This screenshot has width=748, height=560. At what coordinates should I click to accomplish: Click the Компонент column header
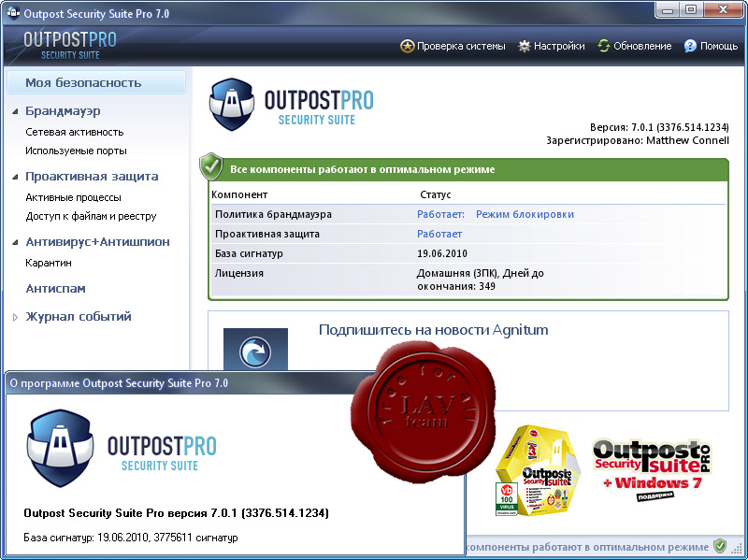click(239, 194)
